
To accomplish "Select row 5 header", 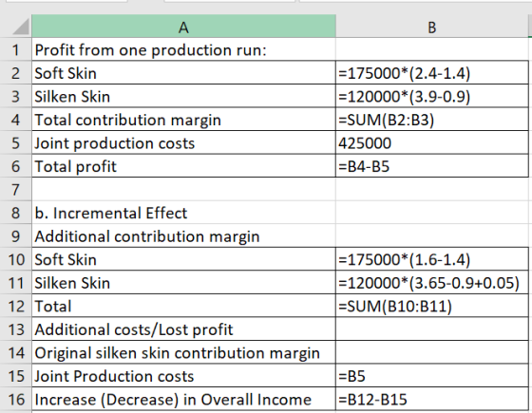I will coord(15,142).
